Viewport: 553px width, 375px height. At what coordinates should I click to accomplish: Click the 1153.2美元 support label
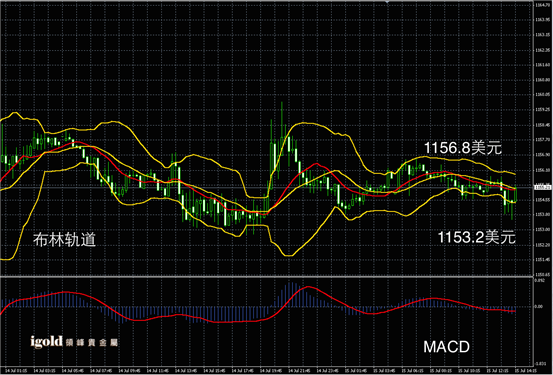[477, 237]
